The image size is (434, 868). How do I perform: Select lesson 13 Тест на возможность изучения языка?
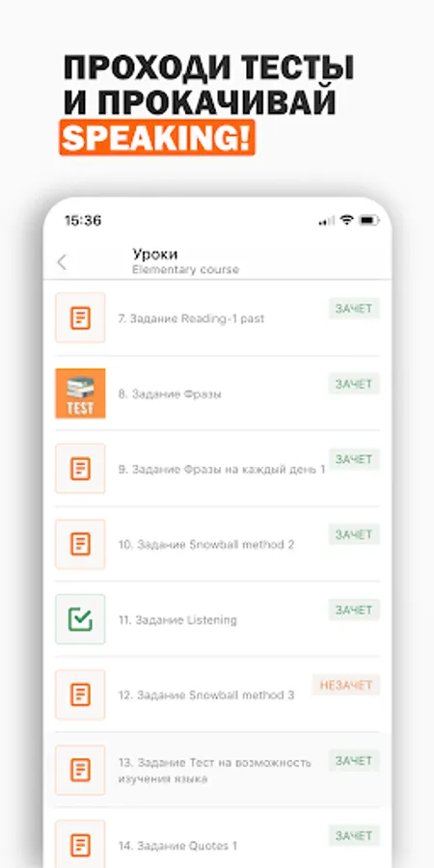pos(215,771)
